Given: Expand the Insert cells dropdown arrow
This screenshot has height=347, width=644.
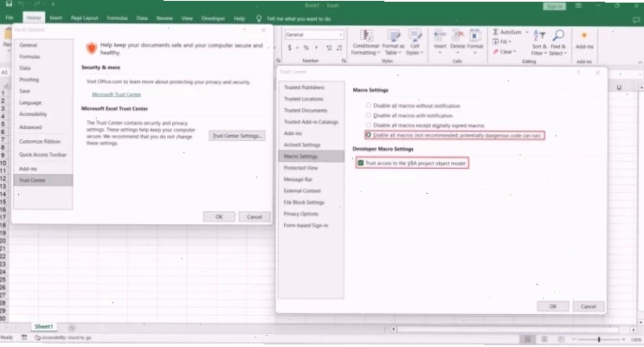Looking at the screenshot, I should tap(440, 53).
